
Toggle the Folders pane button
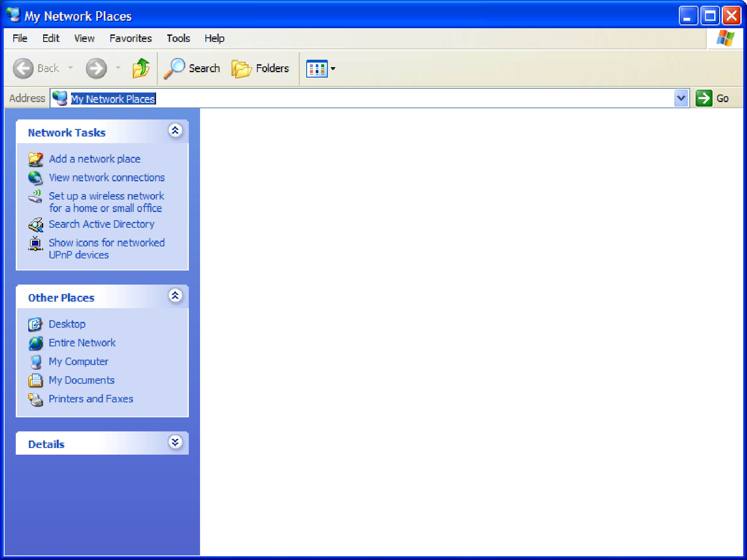pos(260,68)
